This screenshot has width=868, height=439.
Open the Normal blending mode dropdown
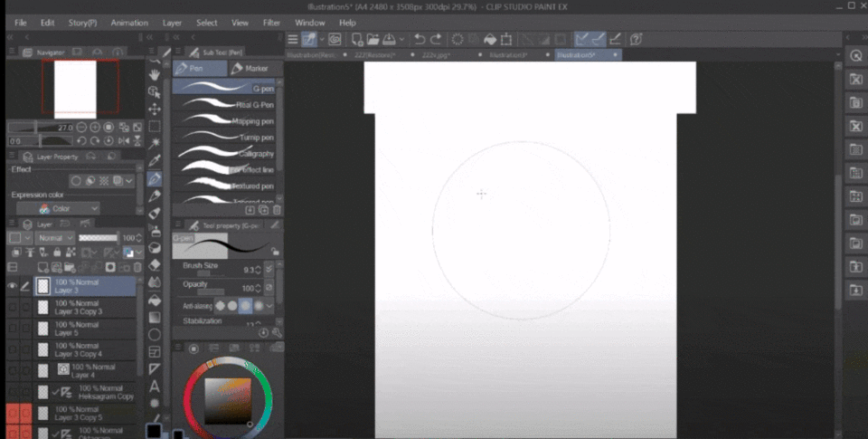click(55, 238)
